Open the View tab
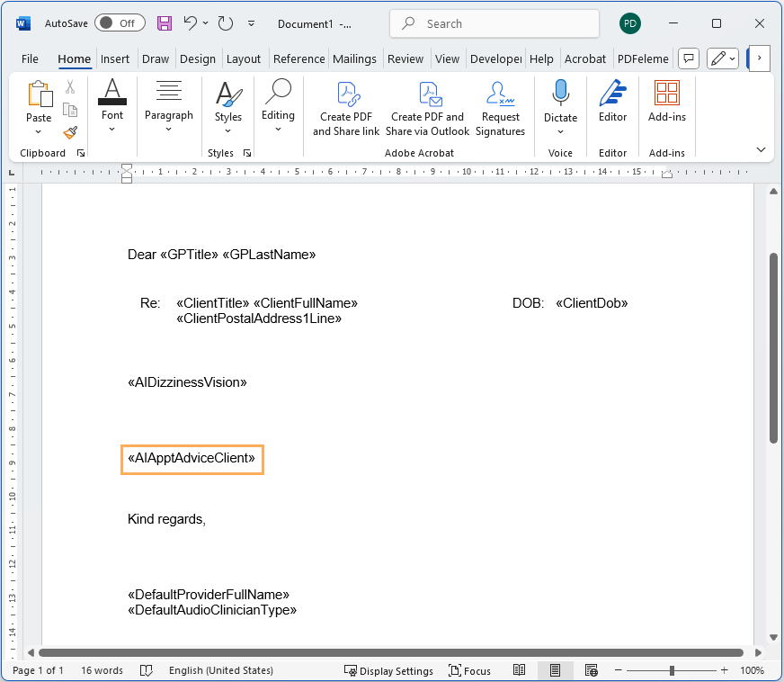The height and width of the screenshot is (682, 784). pos(447,59)
